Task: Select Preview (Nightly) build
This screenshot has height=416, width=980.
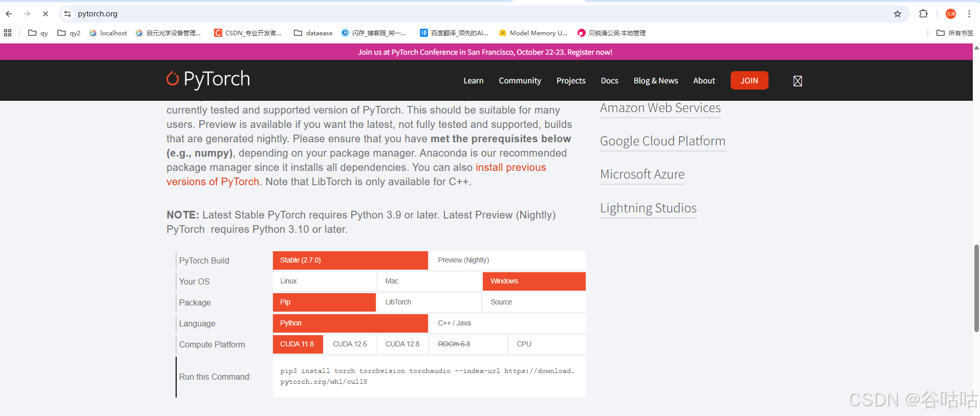Action: [508, 260]
